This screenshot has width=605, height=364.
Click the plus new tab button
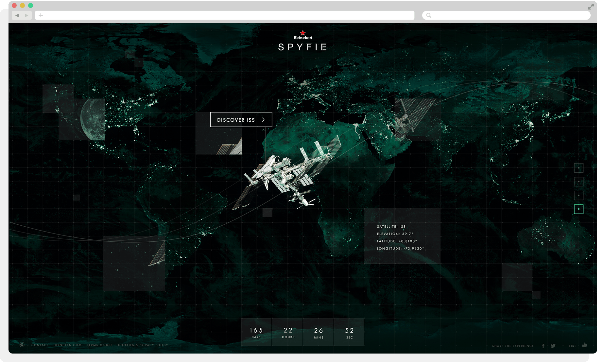pos(41,15)
